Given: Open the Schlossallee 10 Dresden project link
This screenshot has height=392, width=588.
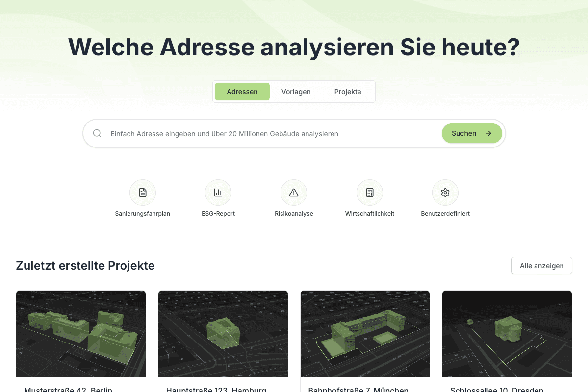Looking at the screenshot, I should [x=496, y=389].
